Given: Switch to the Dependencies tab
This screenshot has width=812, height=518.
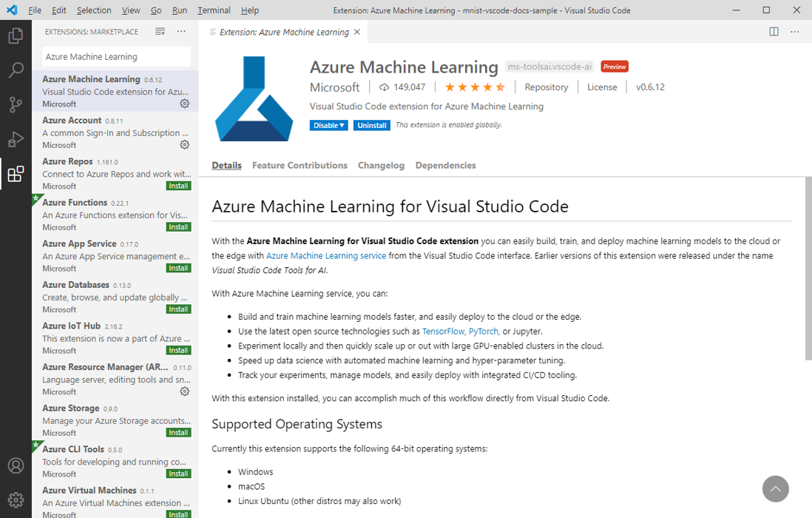Looking at the screenshot, I should tap(445, 165).
